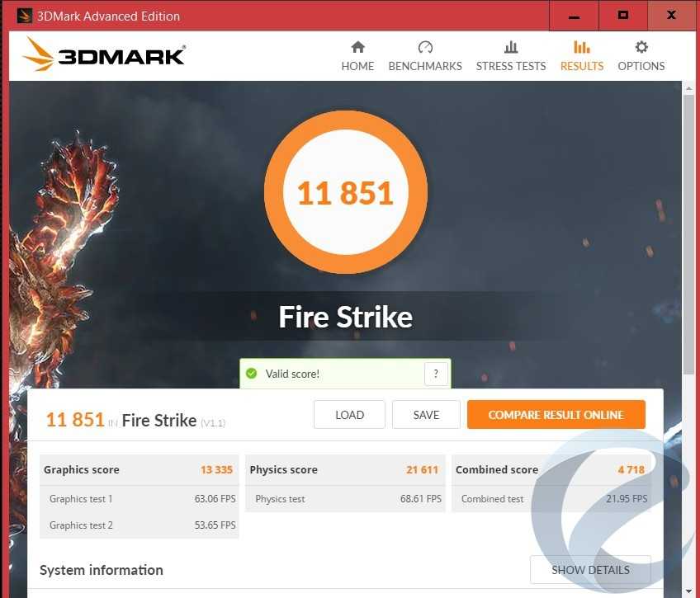
Task: Expand system info with SHOW DETAILS
Action: 590,570
